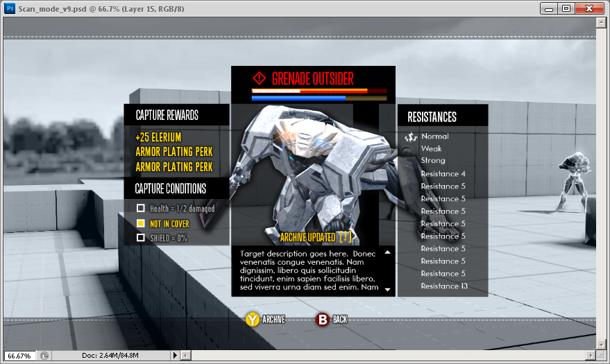
Task: Click the red warning diamond icon beside Grenade Outsider
Action: [260, 78]
